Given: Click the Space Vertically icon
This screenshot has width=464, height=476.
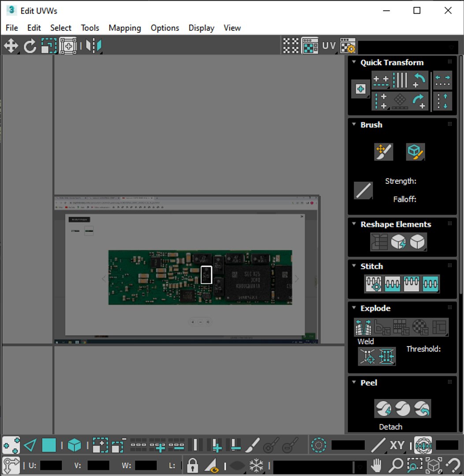Looking at the screenshot, I should 442,101.
